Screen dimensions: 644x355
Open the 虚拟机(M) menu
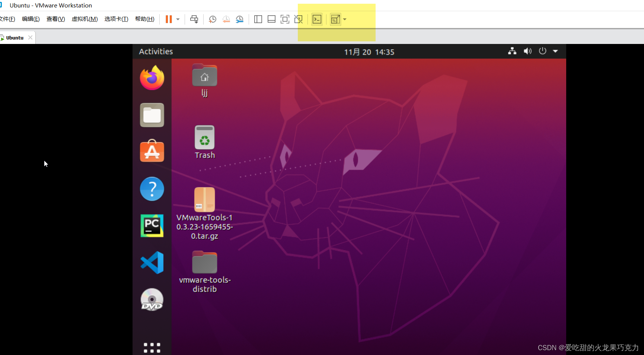coord(85,19)
